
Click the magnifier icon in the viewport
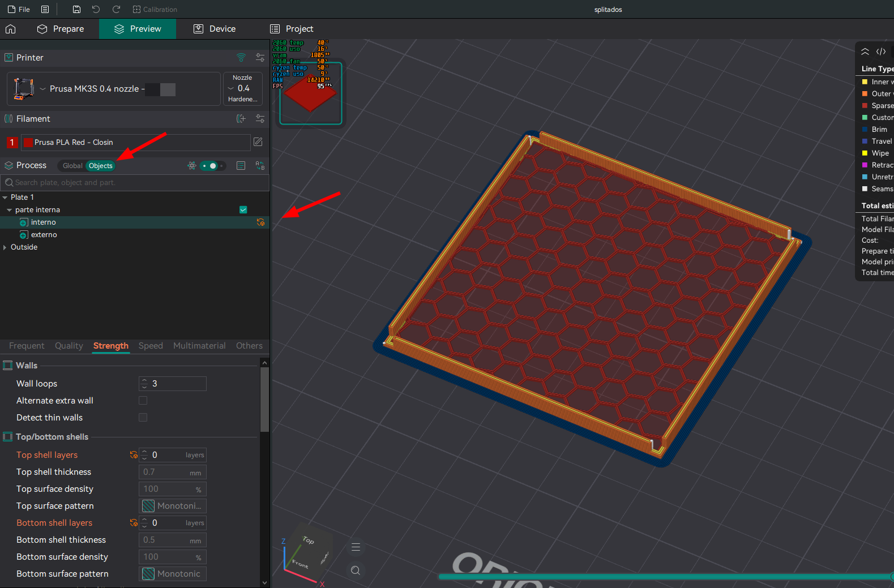[x=356, y=570]
